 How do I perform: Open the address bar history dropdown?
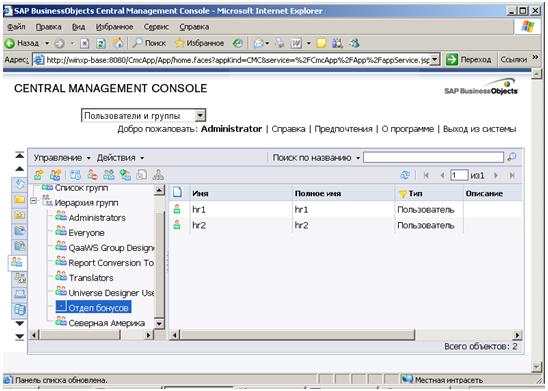click(x=434, y=60)
